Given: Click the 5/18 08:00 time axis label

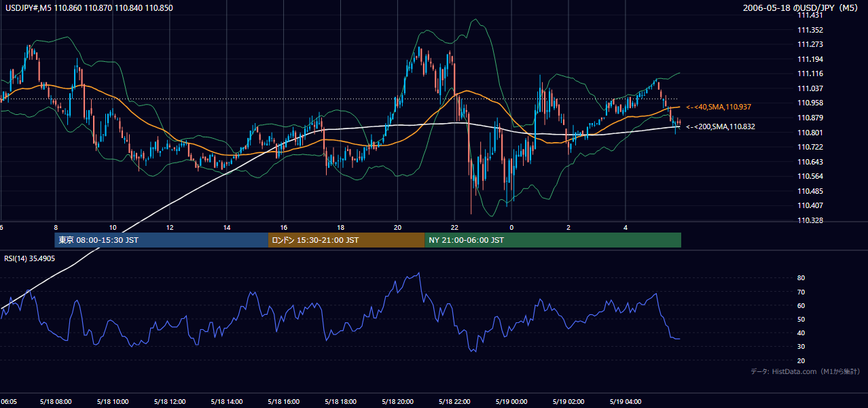Looking at the screenshot, I should tap(56, 401).
